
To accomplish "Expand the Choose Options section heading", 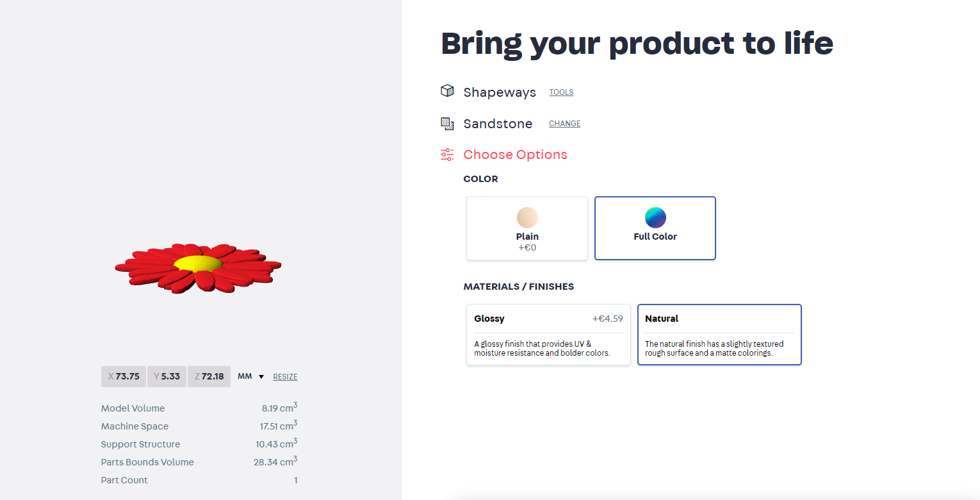I will tap(515, 154).
